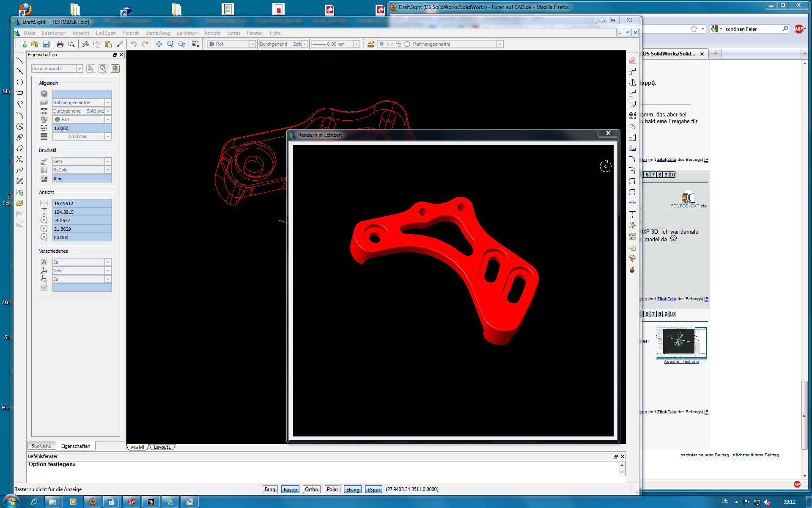Click the Pattern array tool icon

632,115
